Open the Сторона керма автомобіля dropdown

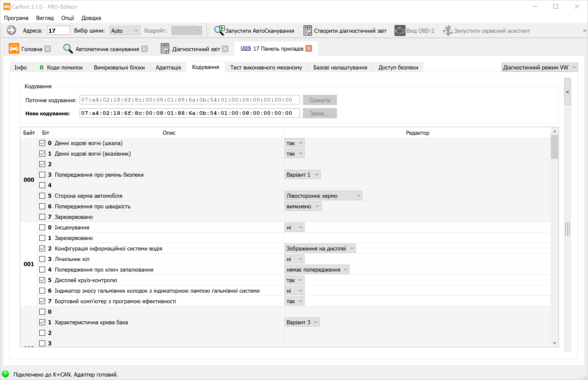coord(323,196)
